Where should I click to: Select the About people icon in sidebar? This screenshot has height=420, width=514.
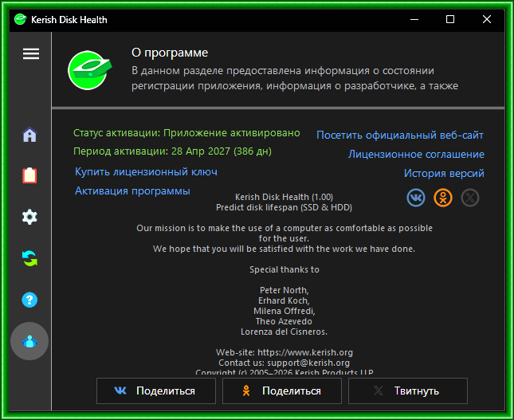(x=29, y=341)
